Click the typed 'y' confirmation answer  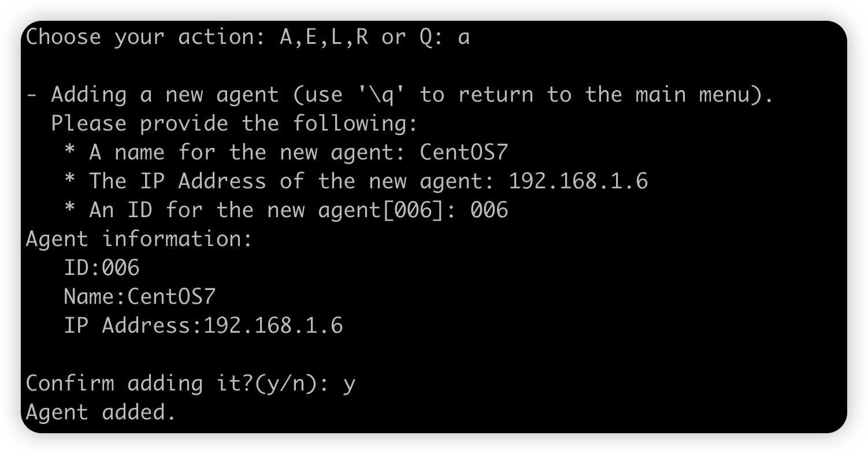tap(348, 385)
